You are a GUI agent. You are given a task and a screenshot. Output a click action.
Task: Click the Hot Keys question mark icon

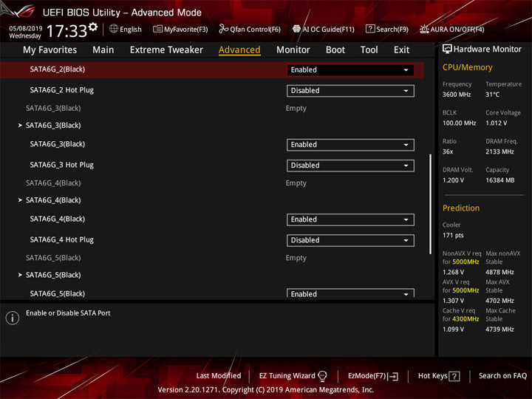454,376
